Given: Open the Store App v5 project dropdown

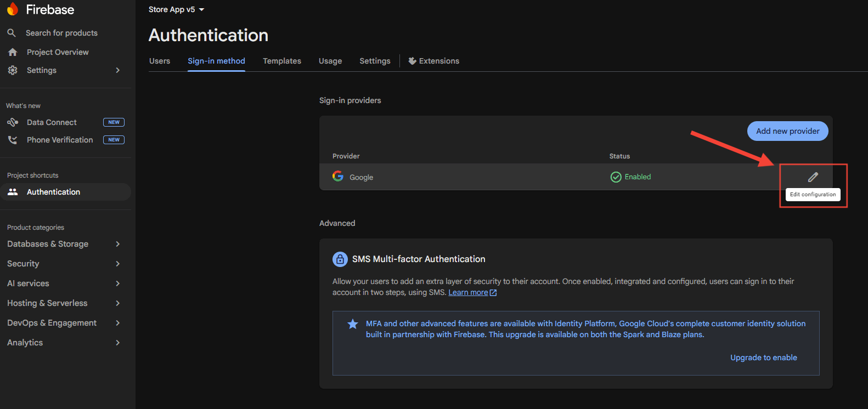Looking at the screenshot, I should coord(176,9).
